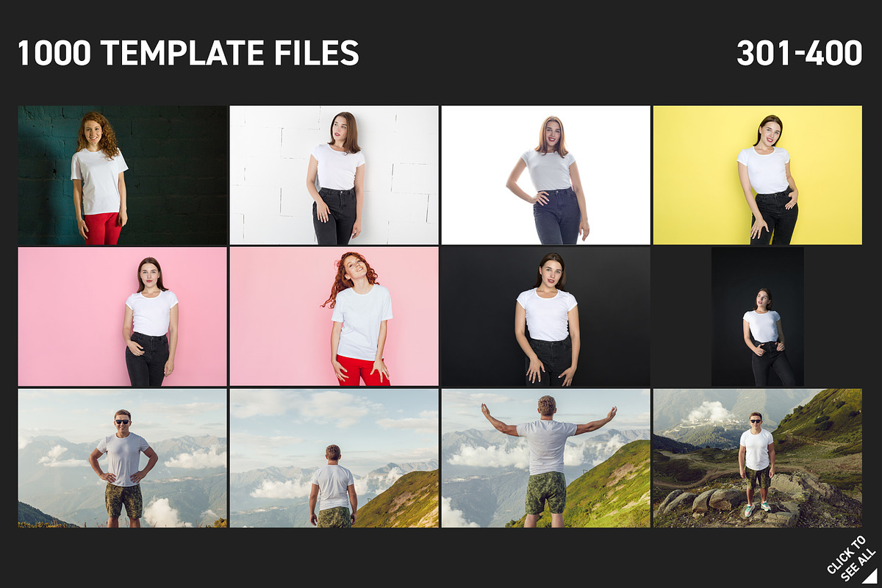The image size is (882, 588).
Task: Select the man with sunglasses, hands on hips thumbnail
Action: pyautogui.click(x=122, y=459)
